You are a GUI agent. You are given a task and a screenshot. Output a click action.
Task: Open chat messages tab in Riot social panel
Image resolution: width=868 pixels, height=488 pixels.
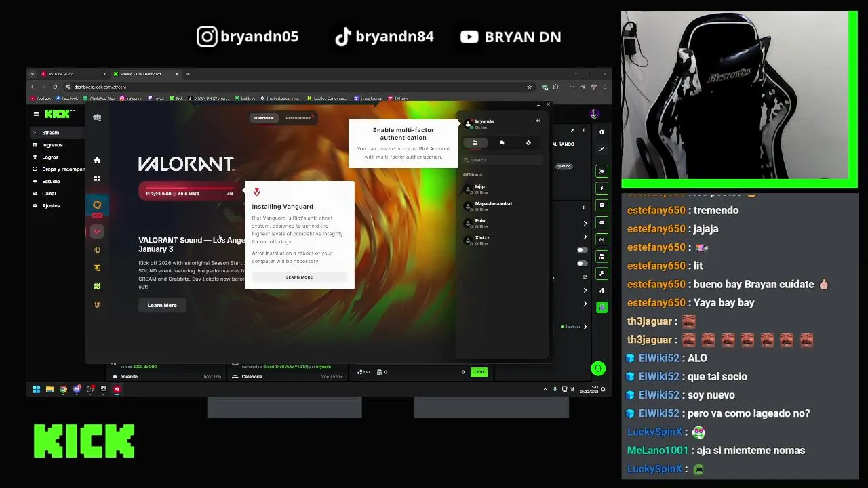(x=502, y=143)
